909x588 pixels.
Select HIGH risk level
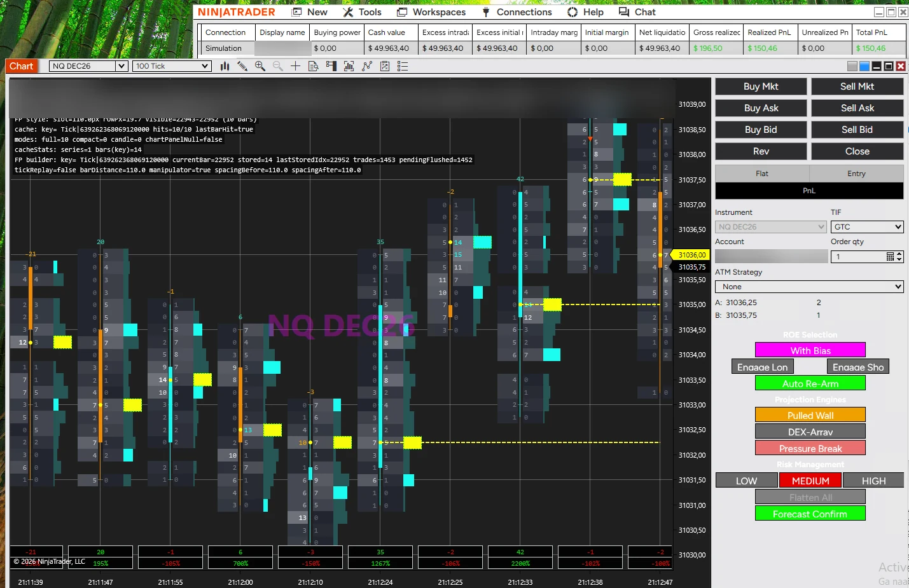click(873, 481)
